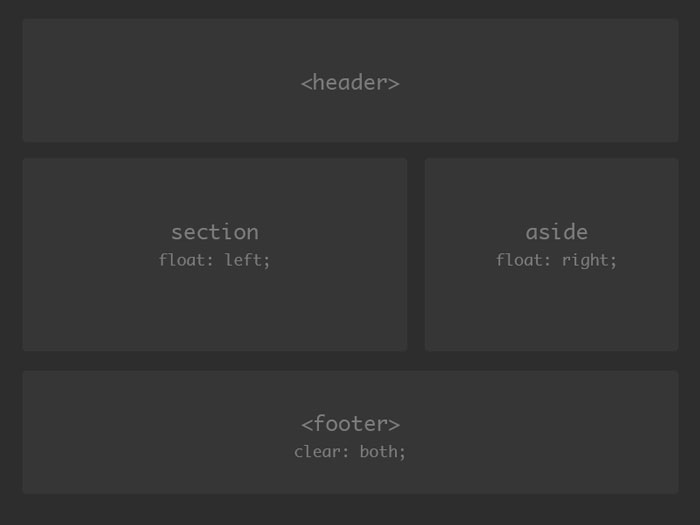Click the "<footer>" label text

coord(350,424)
